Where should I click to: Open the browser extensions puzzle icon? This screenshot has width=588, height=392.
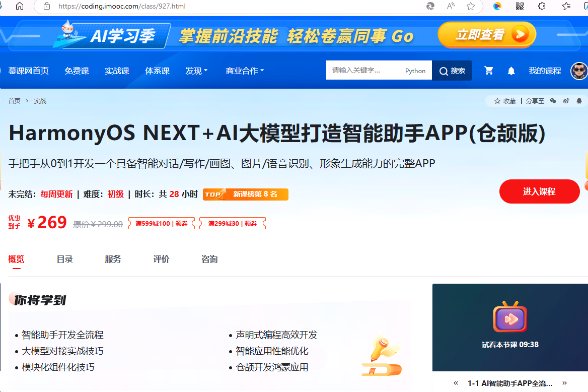[x=542, y=6]
